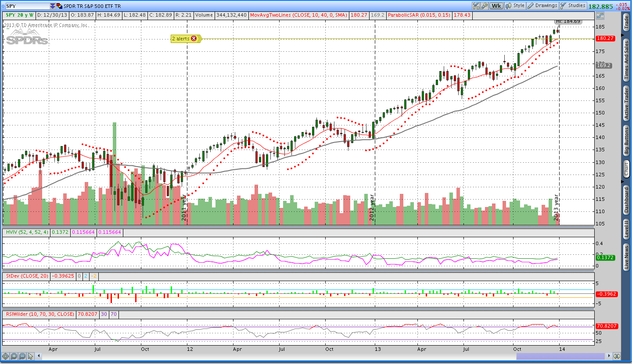Click the Volume 344,132,440 value
This screenshot has height=364, width=632.
click(220, 15)
